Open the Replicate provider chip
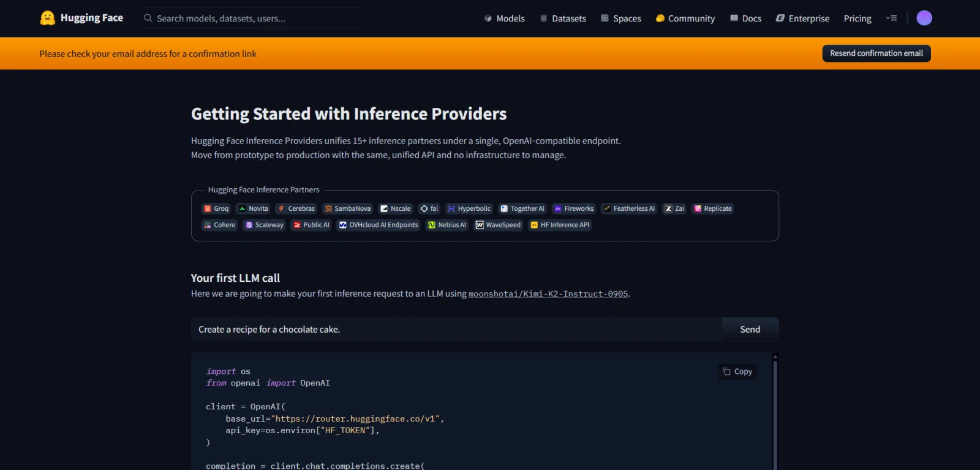The width and height of the screenshot is (980, 470). click(713, 208)
